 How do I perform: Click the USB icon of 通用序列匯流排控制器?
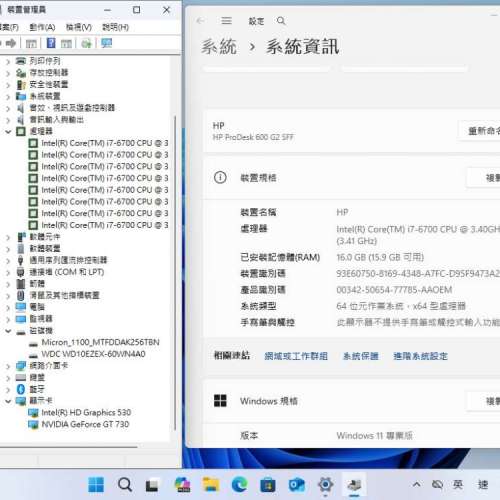21,260
